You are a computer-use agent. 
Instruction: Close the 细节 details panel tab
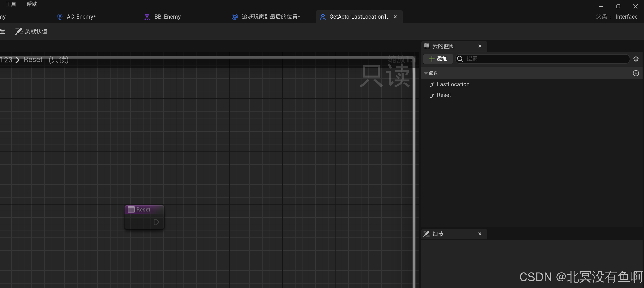coord(479,234)
